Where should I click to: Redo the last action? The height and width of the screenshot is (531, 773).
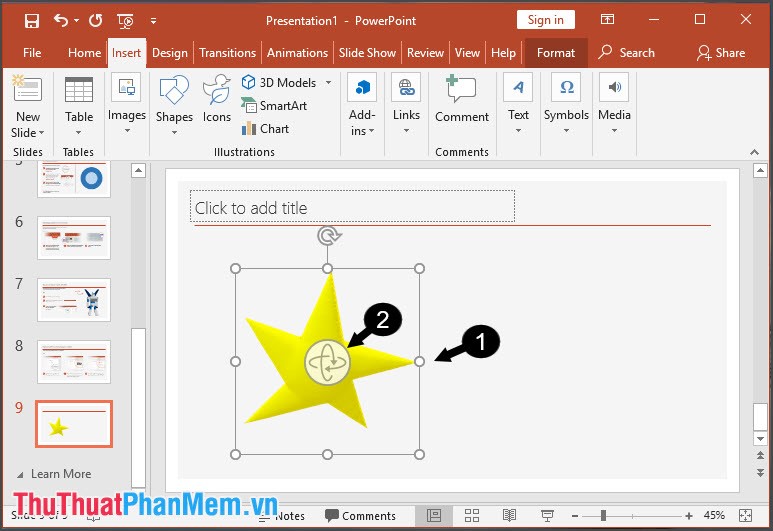[96, 21]
